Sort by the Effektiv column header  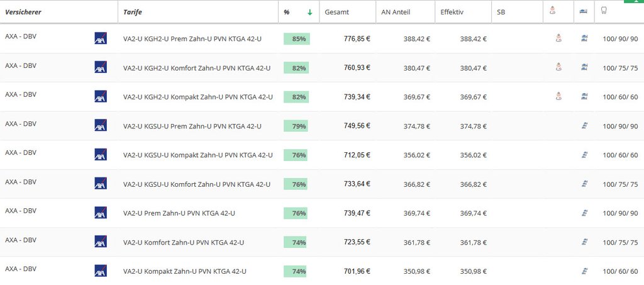click(452, 12)
